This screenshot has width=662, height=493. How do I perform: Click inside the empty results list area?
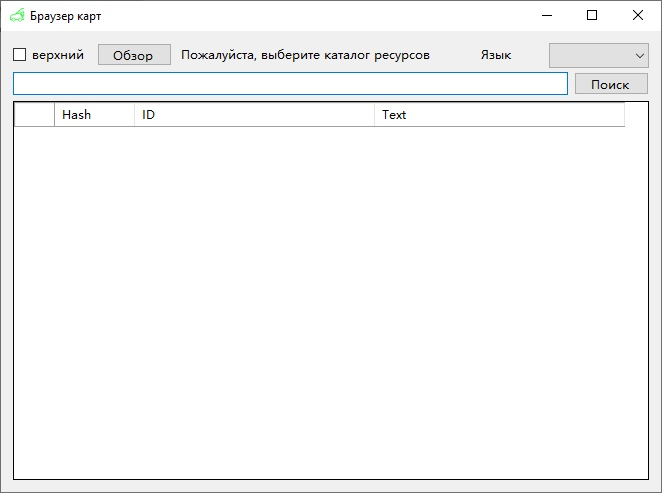click(330, 300)
